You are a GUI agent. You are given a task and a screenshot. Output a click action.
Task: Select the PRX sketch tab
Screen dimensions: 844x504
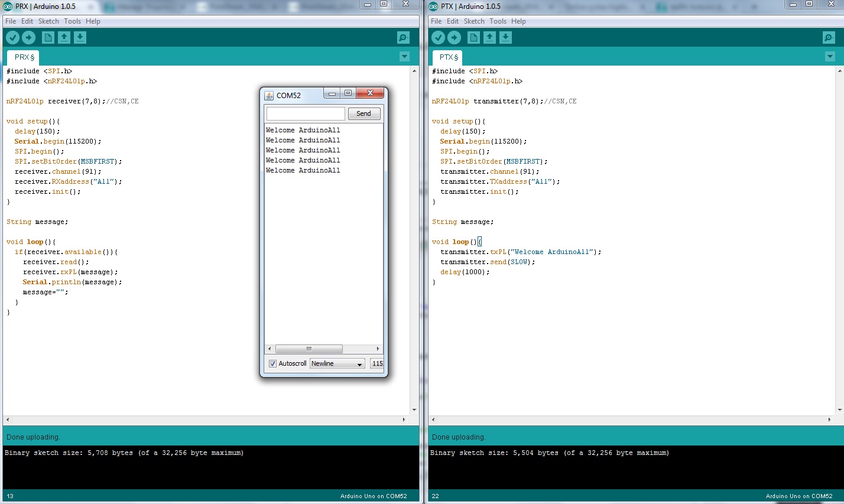point(23,57)
